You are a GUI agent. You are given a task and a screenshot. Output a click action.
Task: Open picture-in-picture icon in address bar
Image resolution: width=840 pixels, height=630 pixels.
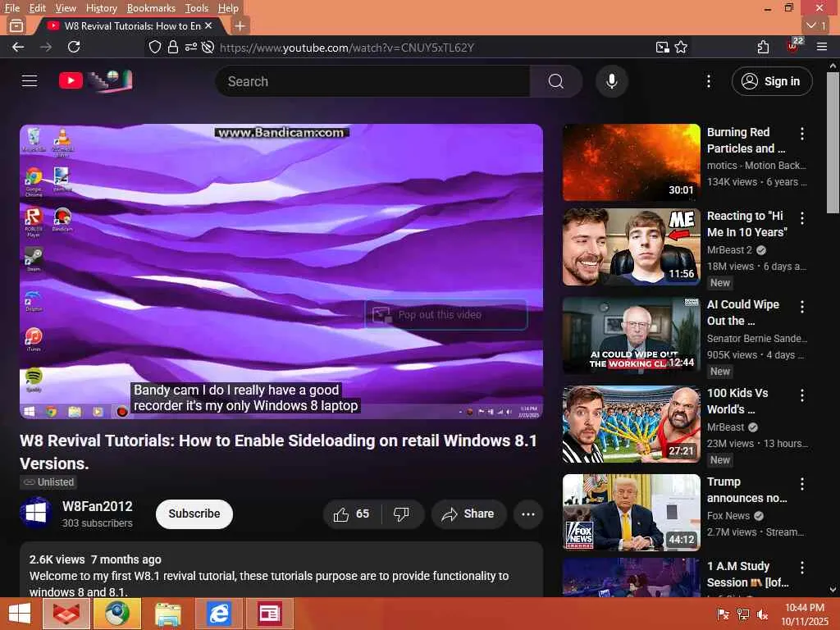point(662,47)
